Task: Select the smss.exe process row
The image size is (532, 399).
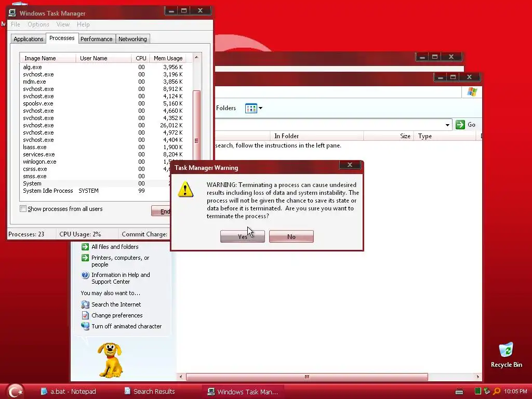Action: coord(96,177)
